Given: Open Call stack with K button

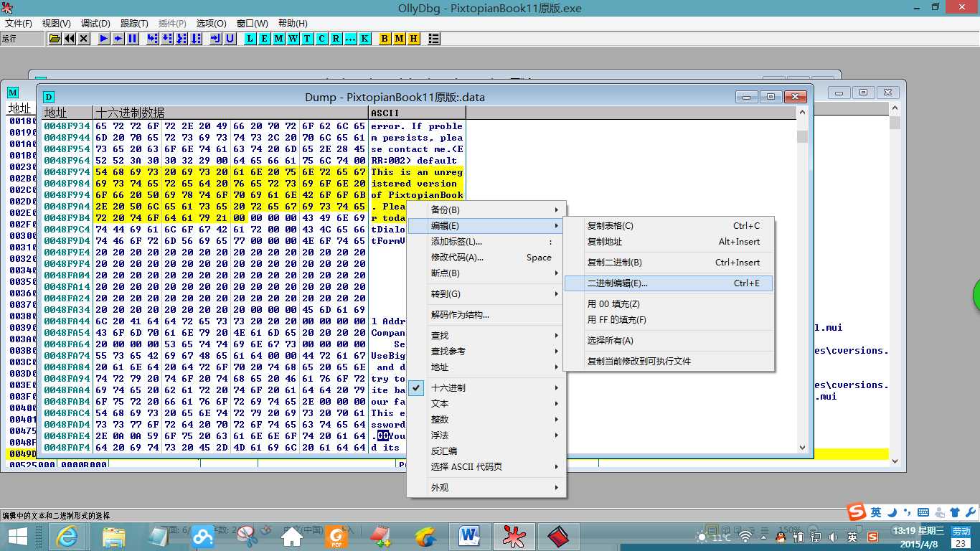Looking at the screenshot, I should coord(364,39).
